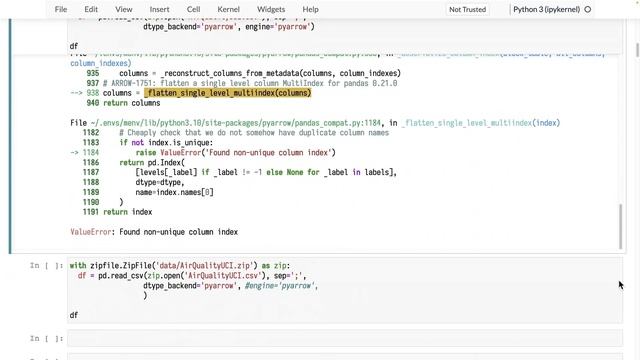Open the Insert menu
The width and height of the screenshot is (640, 360).
point(159,9)
